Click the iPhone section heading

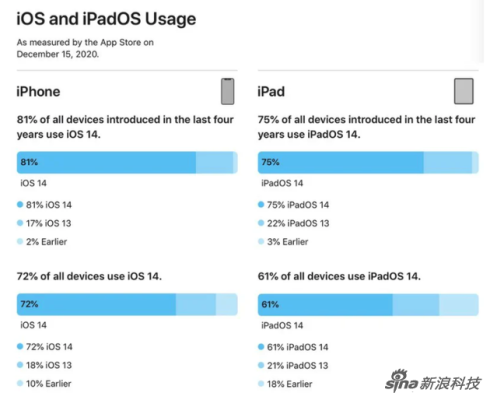point(38,92)
